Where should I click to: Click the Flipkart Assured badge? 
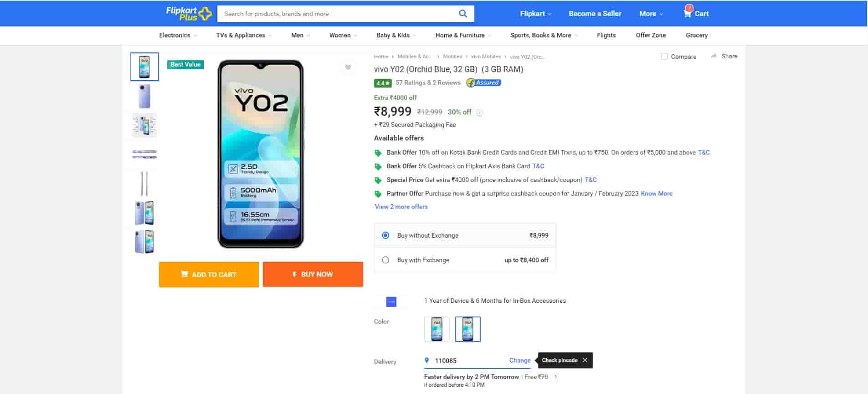coord(483,83)
